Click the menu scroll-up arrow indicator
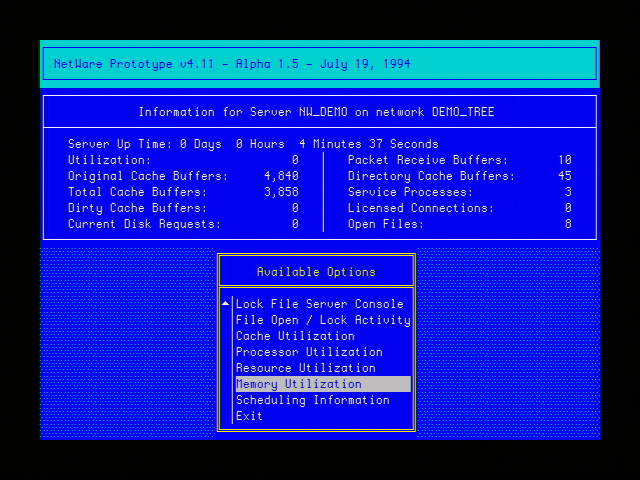Screen dimensions: 640x480 click(225, 303)
